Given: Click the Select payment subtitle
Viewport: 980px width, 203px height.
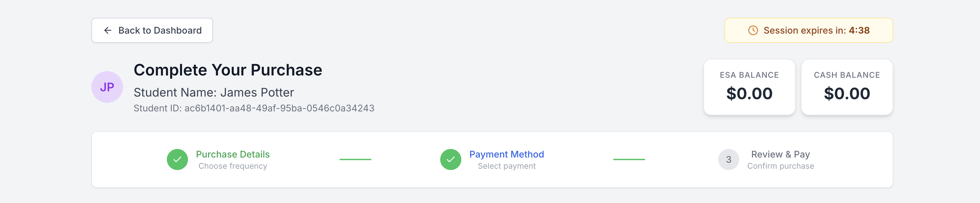Looking at the screenshot, I should click(x=507, y=166).
